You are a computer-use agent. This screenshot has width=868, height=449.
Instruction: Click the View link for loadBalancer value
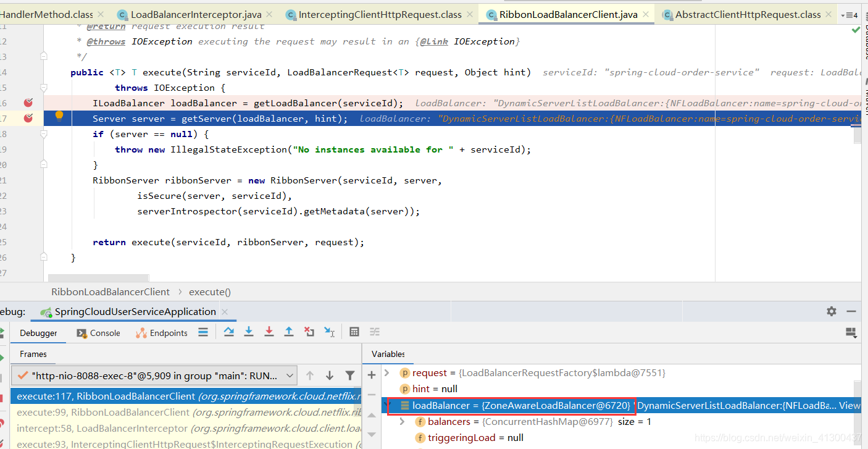click(849, 406)
